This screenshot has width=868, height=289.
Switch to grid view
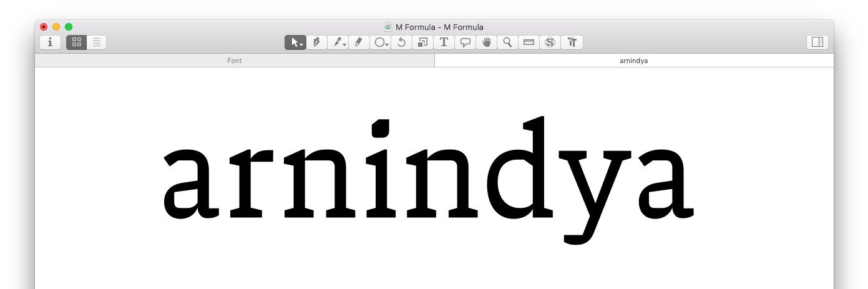pyautogui.click(x=76, y=42)
